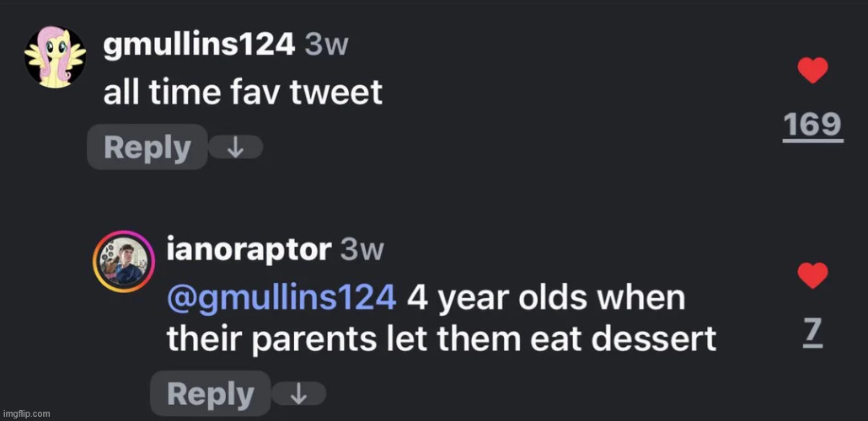Tap the heart on ianoraptor's reply
This screenshot has height=421, width=868.
pyautogui.click(x=812, y=275)
